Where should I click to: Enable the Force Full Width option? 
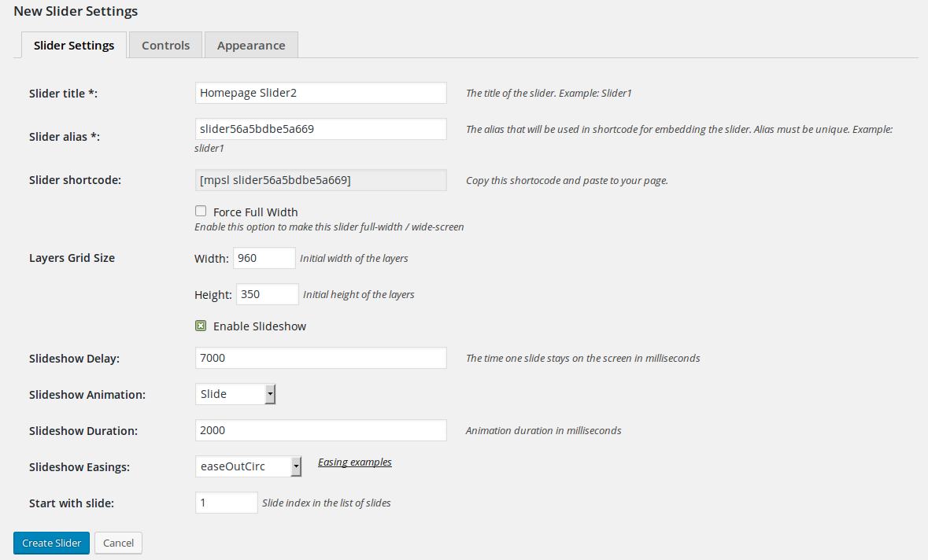point(201,211)
